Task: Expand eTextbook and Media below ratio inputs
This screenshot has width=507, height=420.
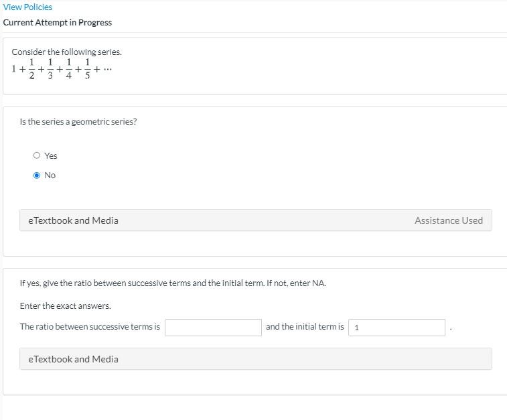Action: point(256,359)
